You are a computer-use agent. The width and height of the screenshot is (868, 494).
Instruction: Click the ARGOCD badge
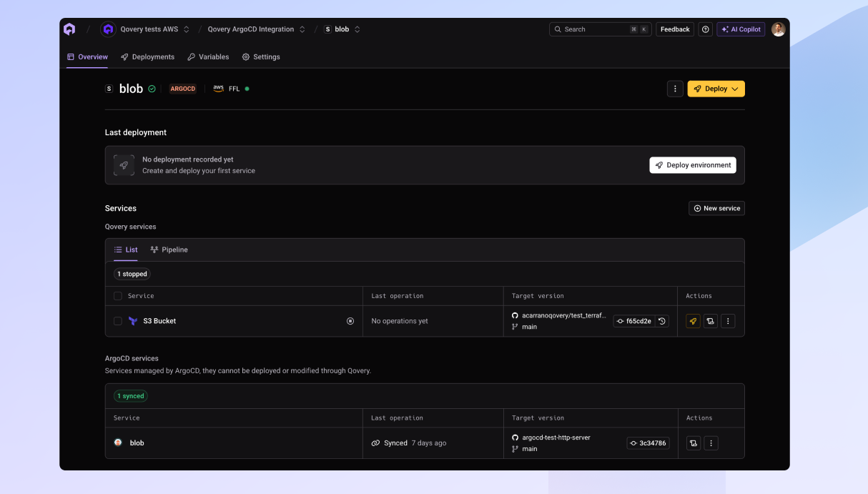183,89
